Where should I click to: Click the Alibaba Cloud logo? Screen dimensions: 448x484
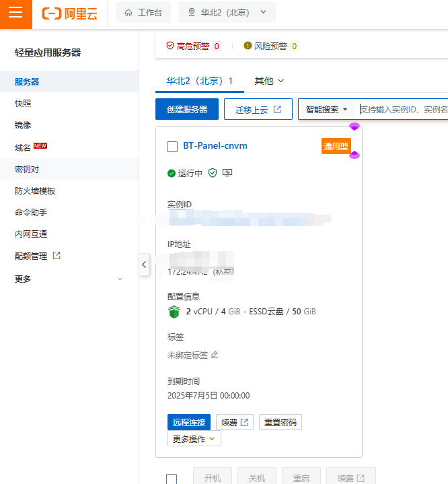(x=70, y=13)
